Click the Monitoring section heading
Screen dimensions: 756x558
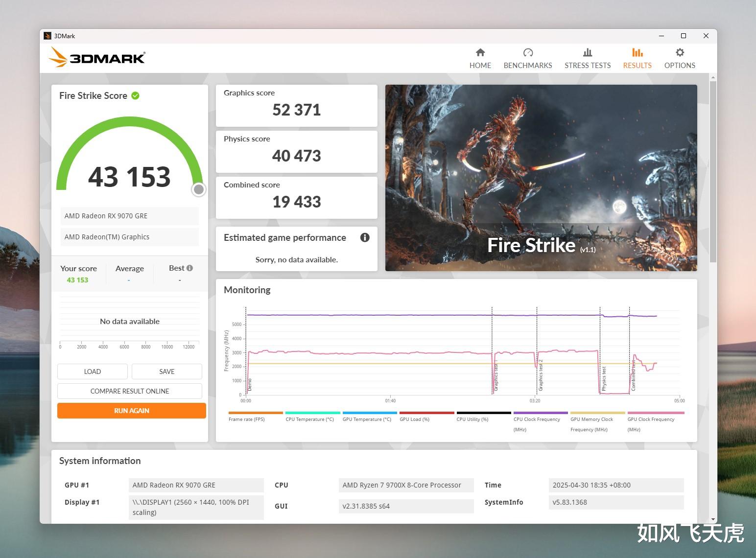click(x=247, y=290)
